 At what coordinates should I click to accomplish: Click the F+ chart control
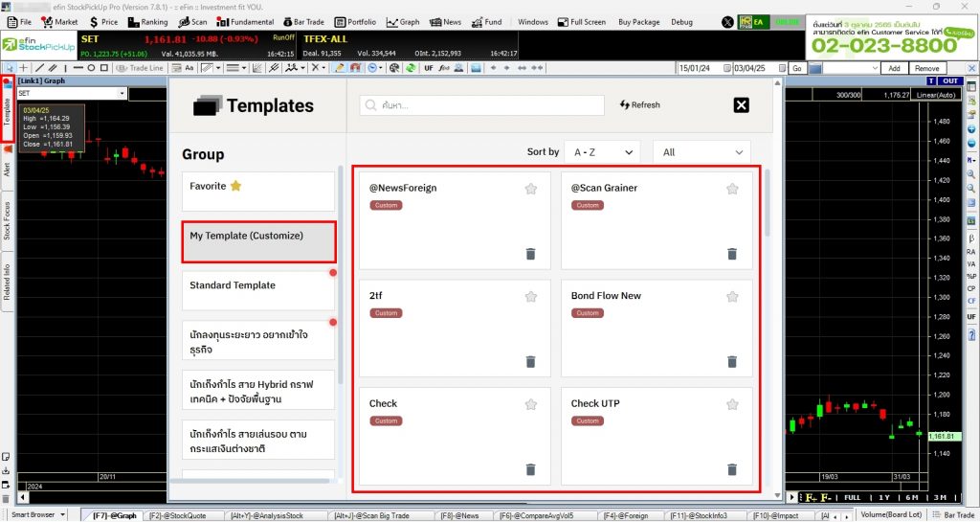tap(811, 498)
